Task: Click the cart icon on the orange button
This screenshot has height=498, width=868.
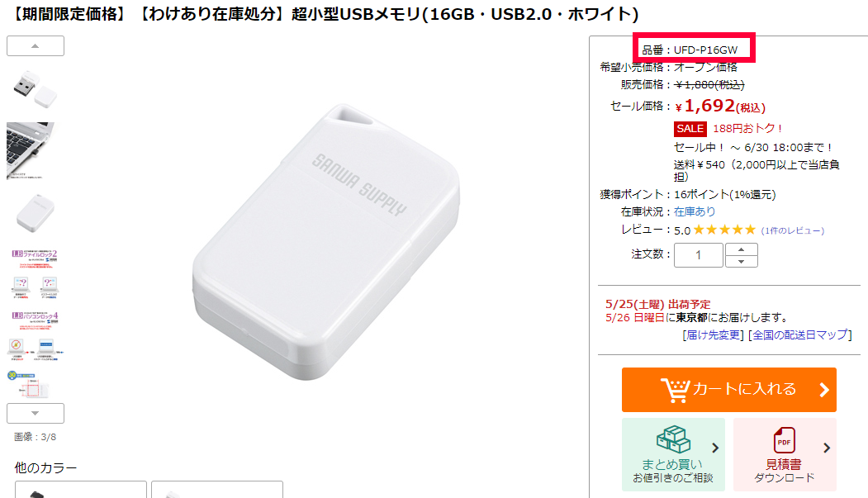Action: pyautogui.click(x=675, y=390)
